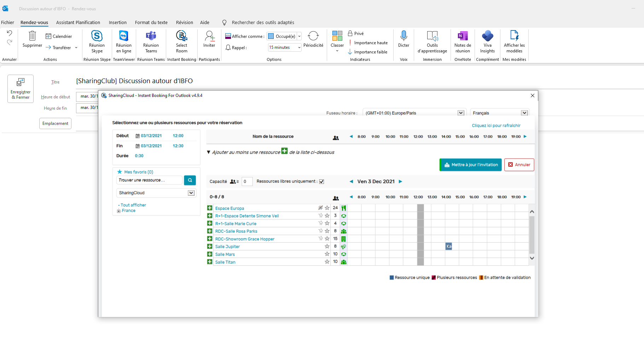Switch to the Insertion ribbon tab
The image size is (644, 358).
tap(118, 22)
